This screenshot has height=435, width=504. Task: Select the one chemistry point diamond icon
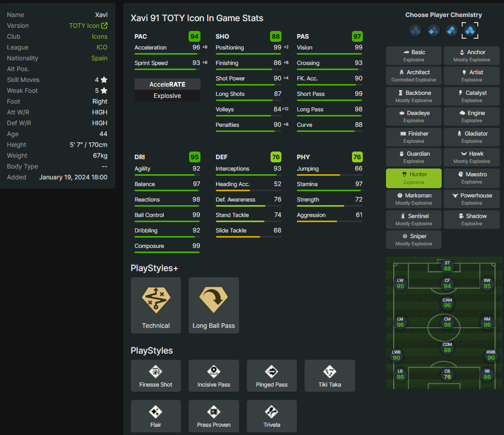coord(433,31)
